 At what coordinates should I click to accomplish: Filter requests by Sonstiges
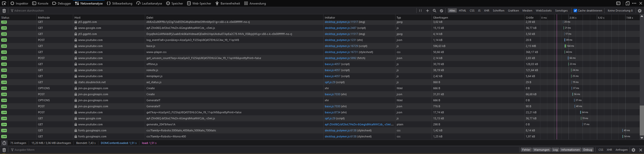pyautogui.click(x=561, y=11)
